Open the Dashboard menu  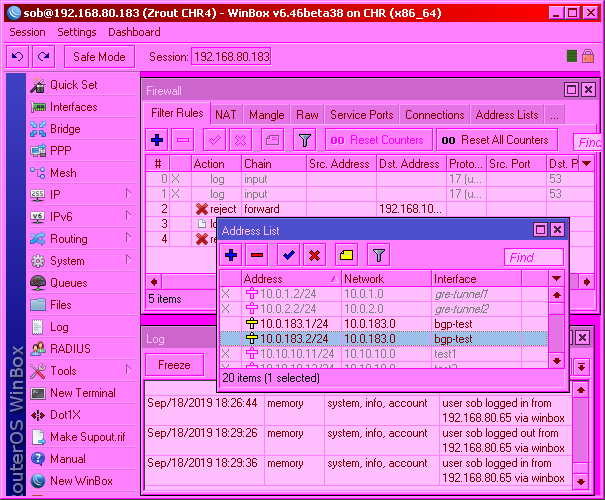[134, 32]
